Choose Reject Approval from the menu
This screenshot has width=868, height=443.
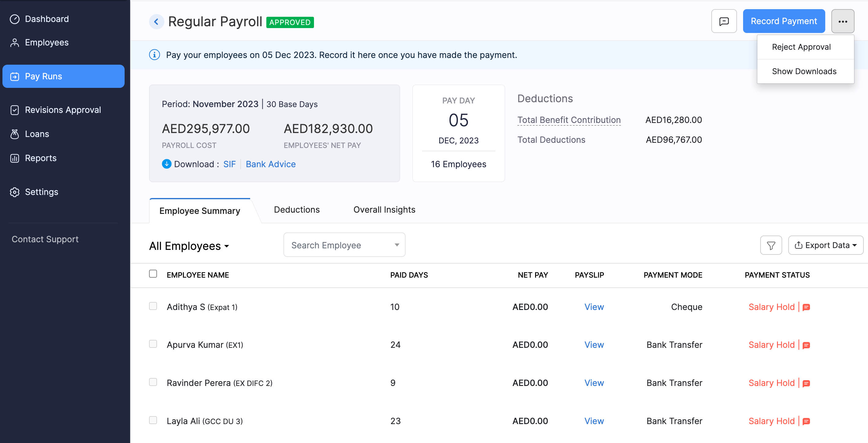[802, 47]
